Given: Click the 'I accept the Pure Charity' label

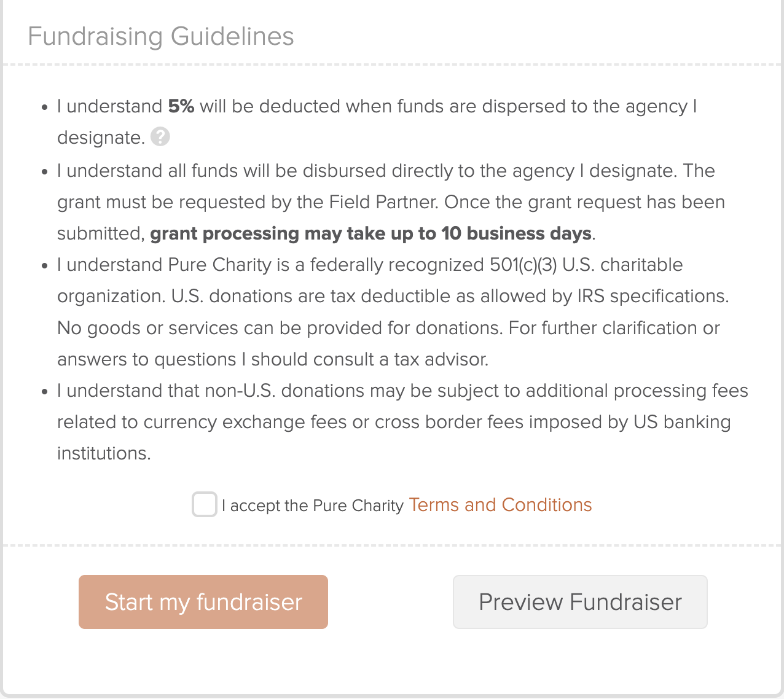Looking at the screenshot, I should point(313,506).
